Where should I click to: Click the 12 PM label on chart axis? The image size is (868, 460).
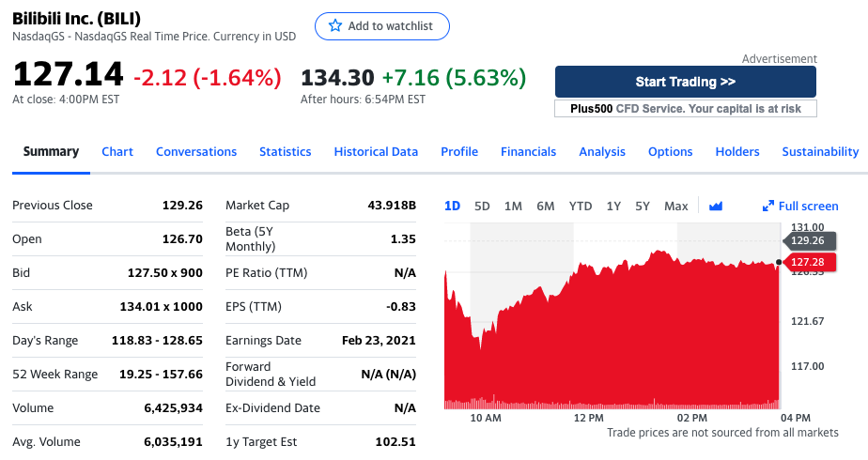(x=588, y=418)
